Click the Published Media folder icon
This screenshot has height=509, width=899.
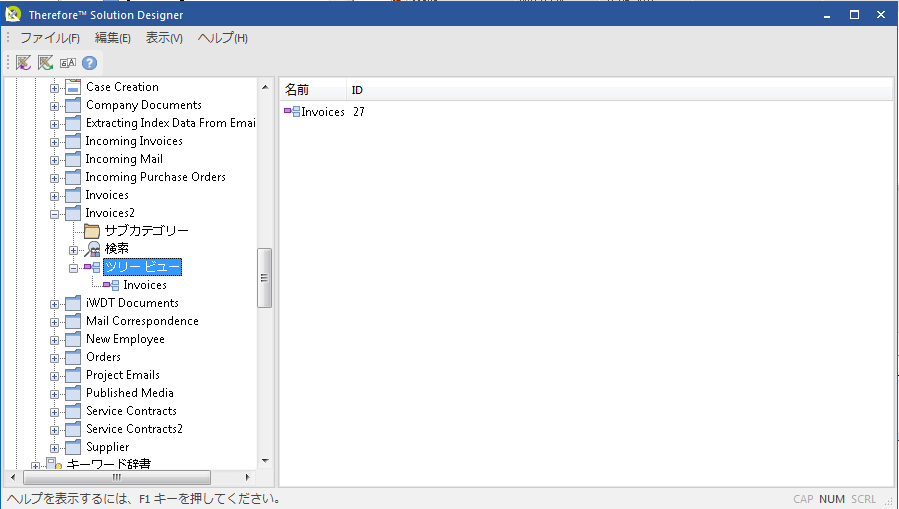pos(73,393)
